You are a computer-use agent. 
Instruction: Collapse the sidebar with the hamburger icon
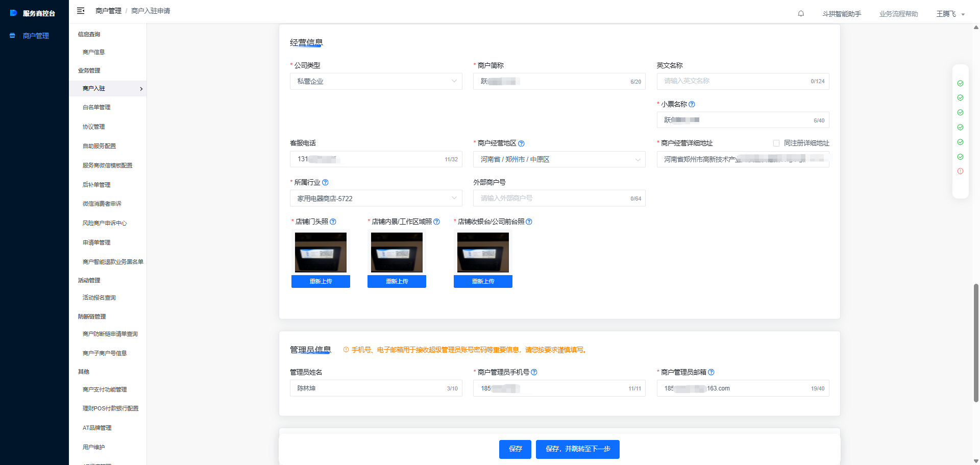(x=81, y=11)
